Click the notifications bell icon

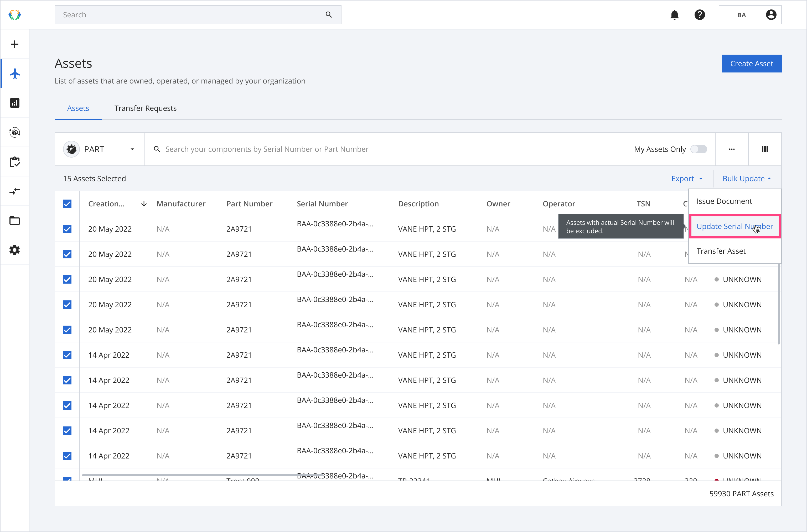[675, 15]
